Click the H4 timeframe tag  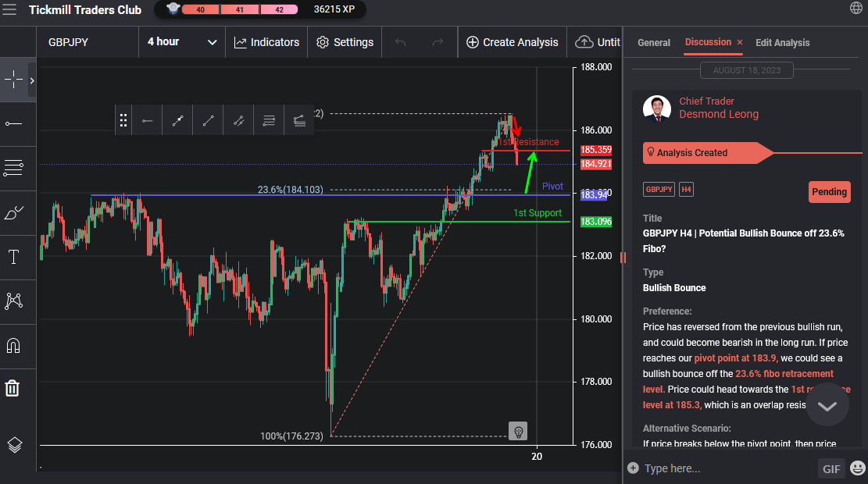tap(687, 189)
